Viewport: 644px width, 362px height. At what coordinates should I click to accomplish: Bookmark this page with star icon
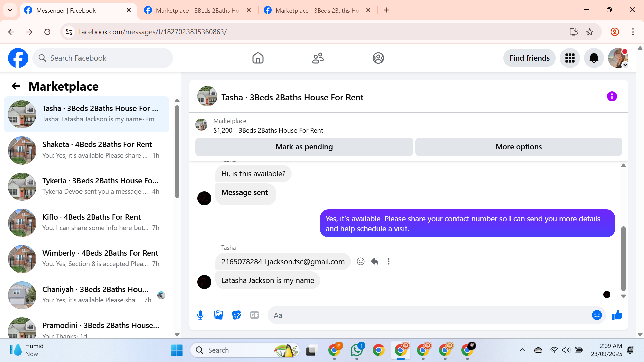[590, 32]
